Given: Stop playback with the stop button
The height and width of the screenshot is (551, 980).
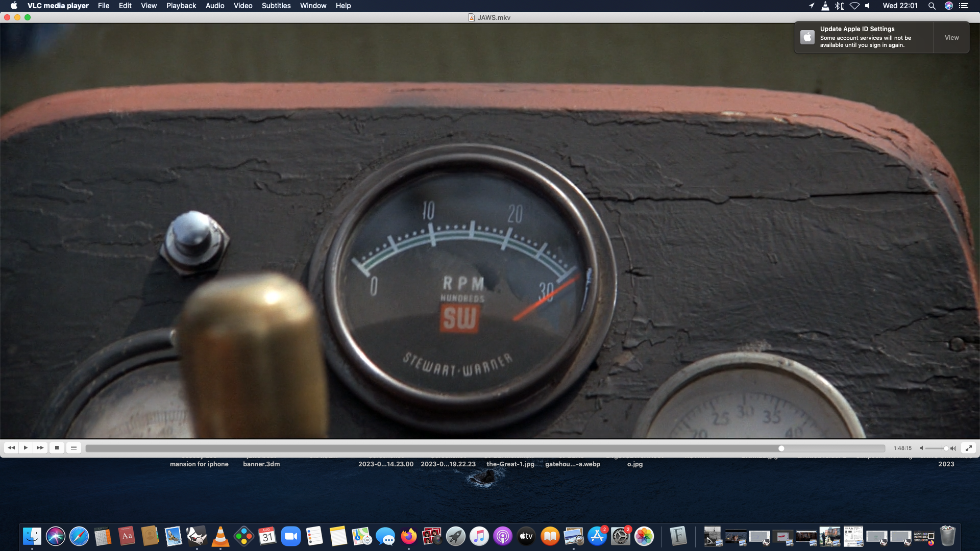Looking at the screenshot, I should click(x=57, y=448).
